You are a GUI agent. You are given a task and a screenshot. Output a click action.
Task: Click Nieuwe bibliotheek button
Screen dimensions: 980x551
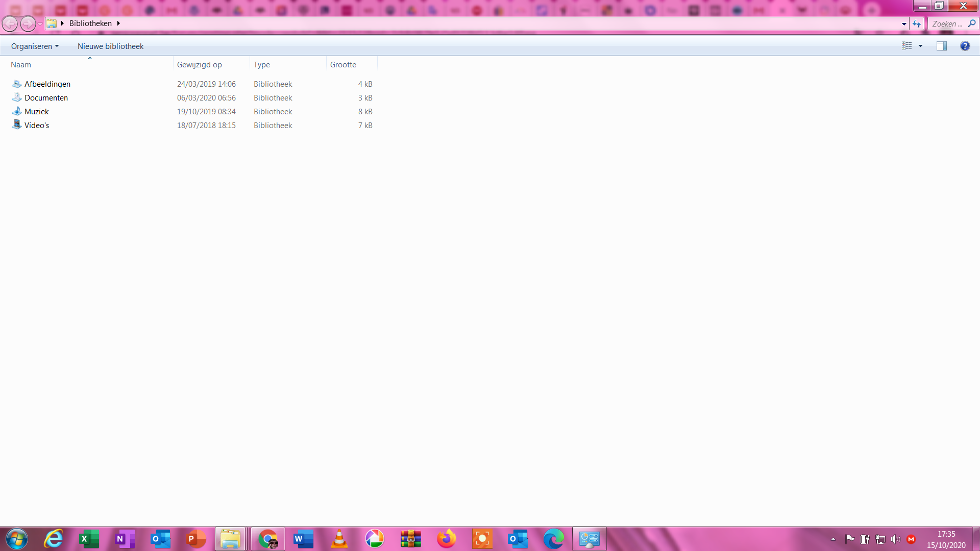coord(110,46)
